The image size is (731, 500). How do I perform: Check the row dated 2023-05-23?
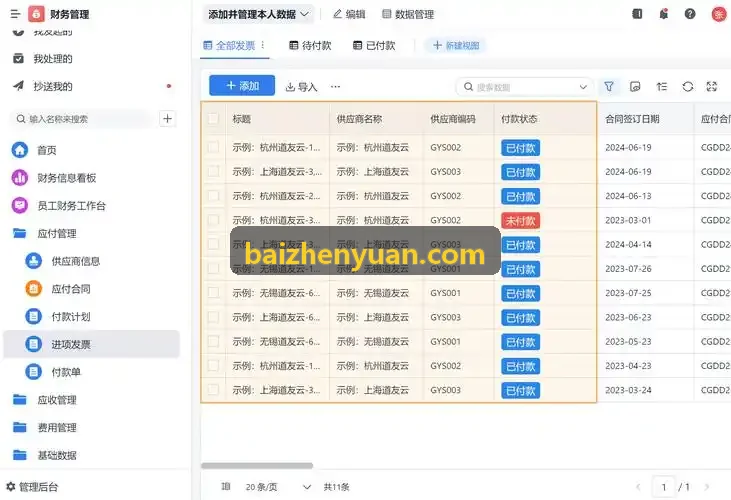(x=213, y=342)
